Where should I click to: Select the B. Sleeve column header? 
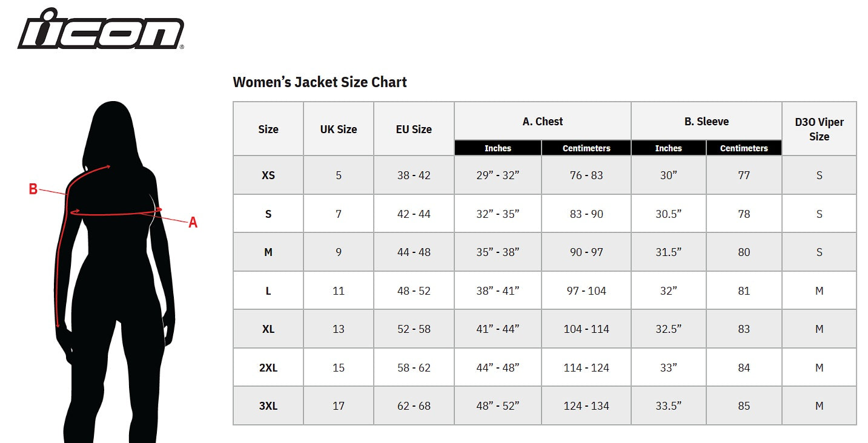(706, 122)
